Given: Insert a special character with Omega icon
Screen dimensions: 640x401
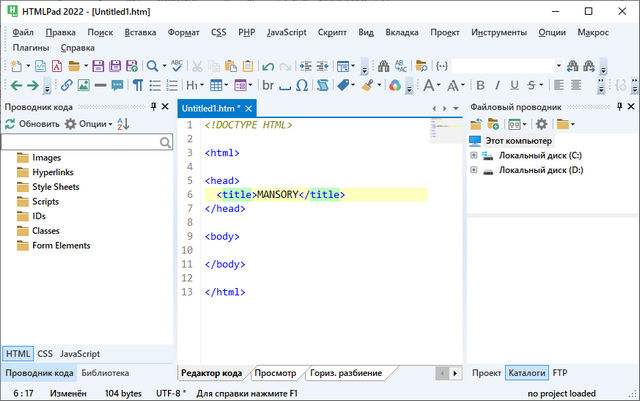Looking at the screenshot, I should (x=302, y=85).
